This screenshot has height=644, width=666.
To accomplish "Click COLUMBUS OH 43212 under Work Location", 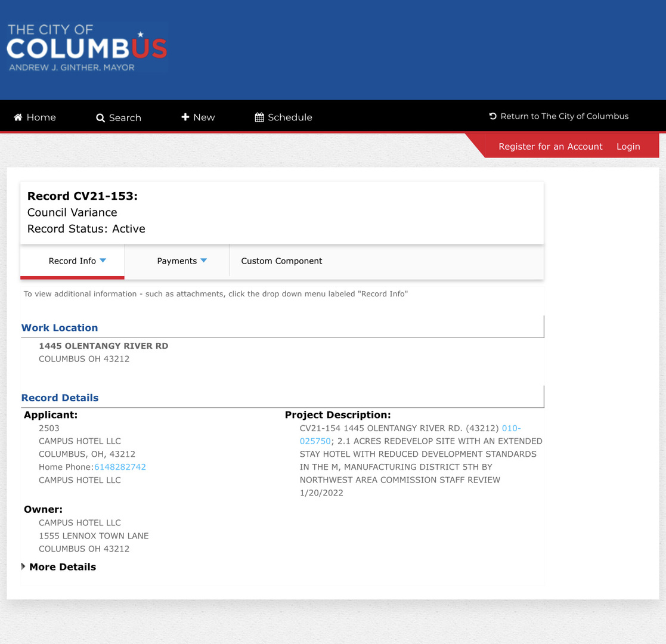I will point(84,359).
